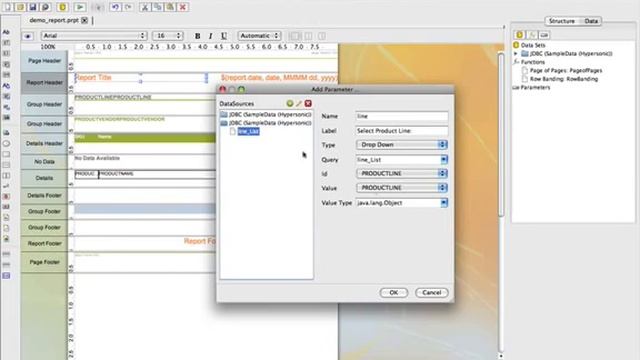Click the Cut scissors icon
The width and height of the screenshot is (640, 360).
point(145,7)
